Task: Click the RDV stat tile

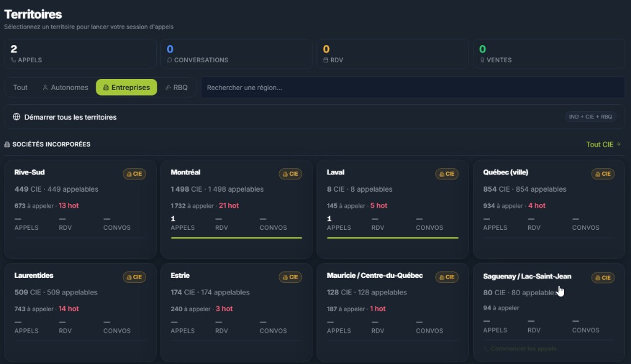Action: pos(392,54)
